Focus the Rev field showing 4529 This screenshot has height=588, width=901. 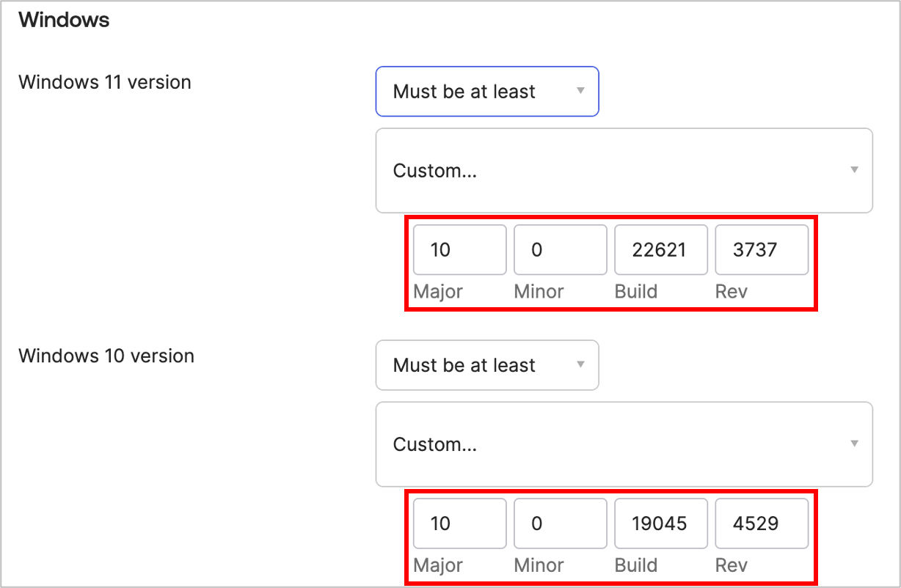click(x=761, y=523)
